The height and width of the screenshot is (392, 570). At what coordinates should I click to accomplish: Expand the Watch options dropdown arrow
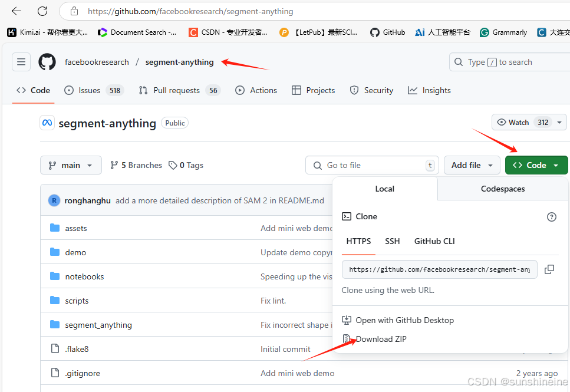[x=559, y=123]
